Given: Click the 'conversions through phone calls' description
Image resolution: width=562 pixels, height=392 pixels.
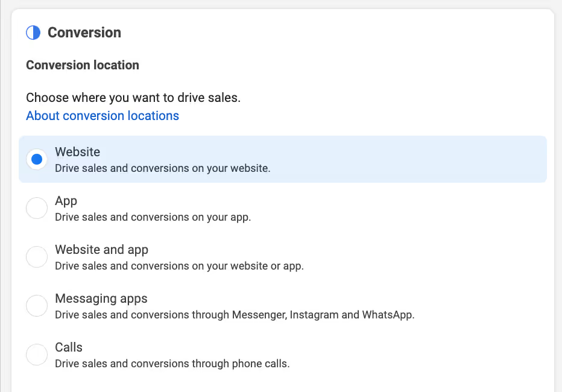Looking at the screenshot, I should click(x=172, y=364).
